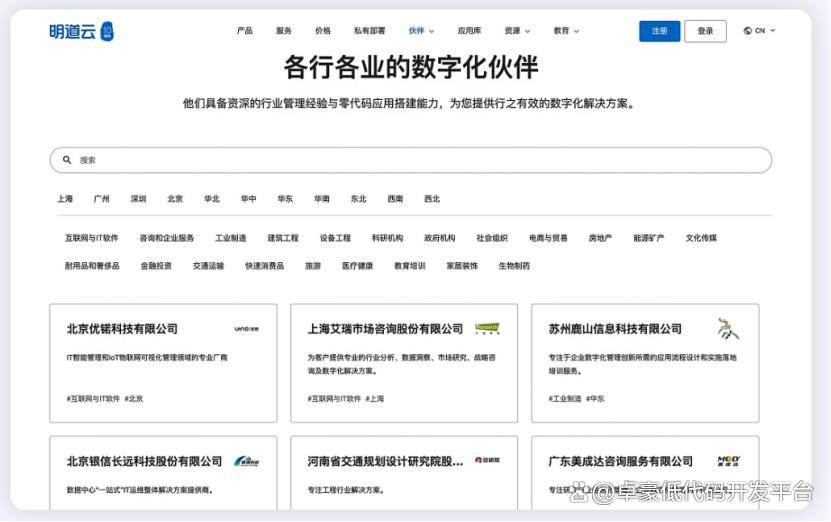This screenshot has height=522, width=831.
Task: Click the search magnifier icon
Action: (67, 160)
